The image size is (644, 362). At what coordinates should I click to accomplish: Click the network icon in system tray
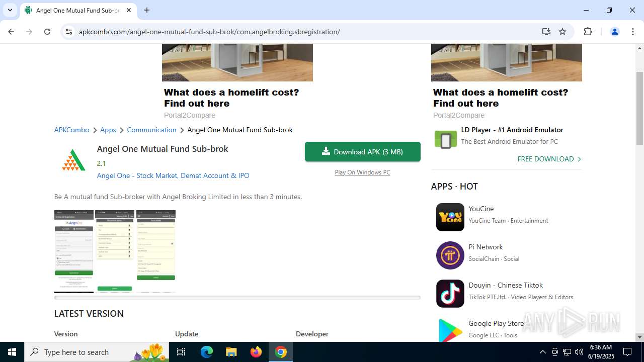pos(567,352)
